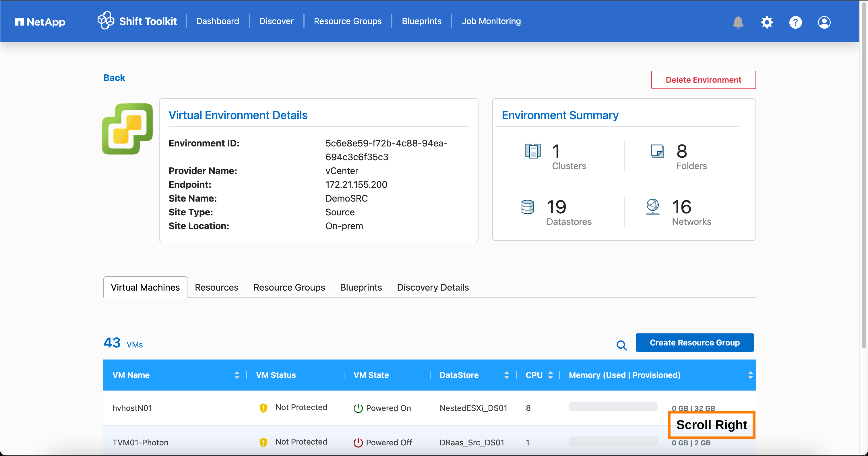Click TVM01-Photon Not Protected shield icon
This screenshot has width=868, height=456.
point(263,443)
